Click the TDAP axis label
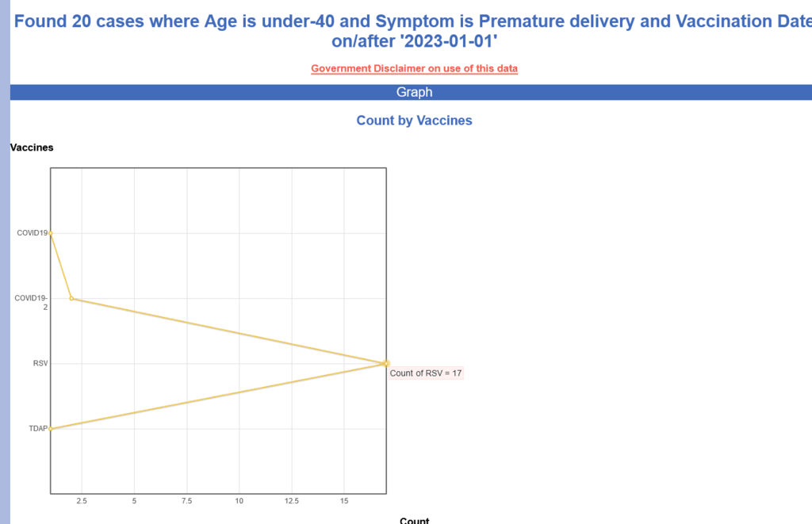The image size is (812, 524). [x=38, y=429]
